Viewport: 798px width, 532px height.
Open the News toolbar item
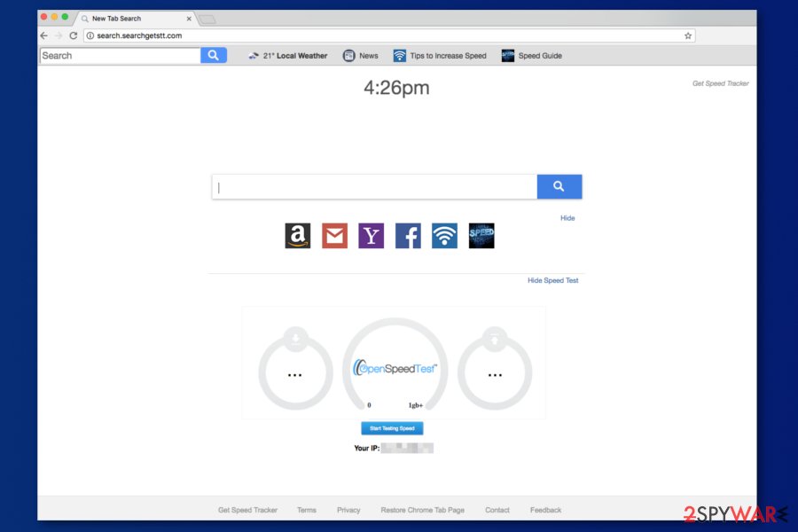coord(360,56)
